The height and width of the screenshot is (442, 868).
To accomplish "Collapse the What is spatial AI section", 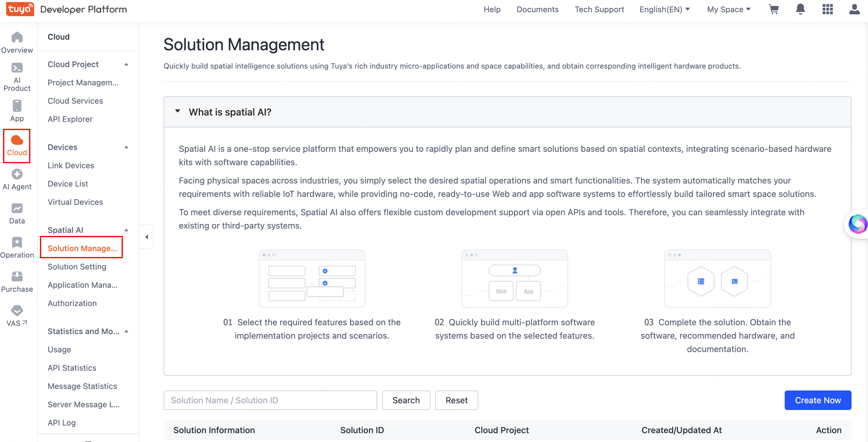I will tap(178, 112).
